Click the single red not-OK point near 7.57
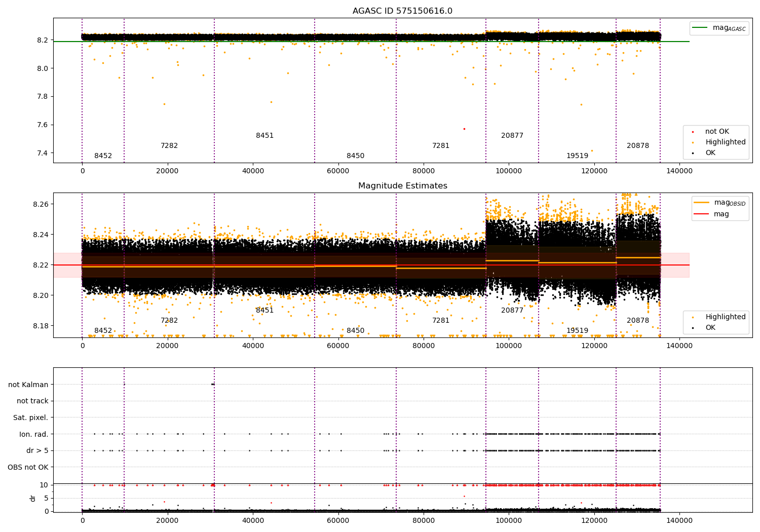The image size is (760, 532). 464,129
